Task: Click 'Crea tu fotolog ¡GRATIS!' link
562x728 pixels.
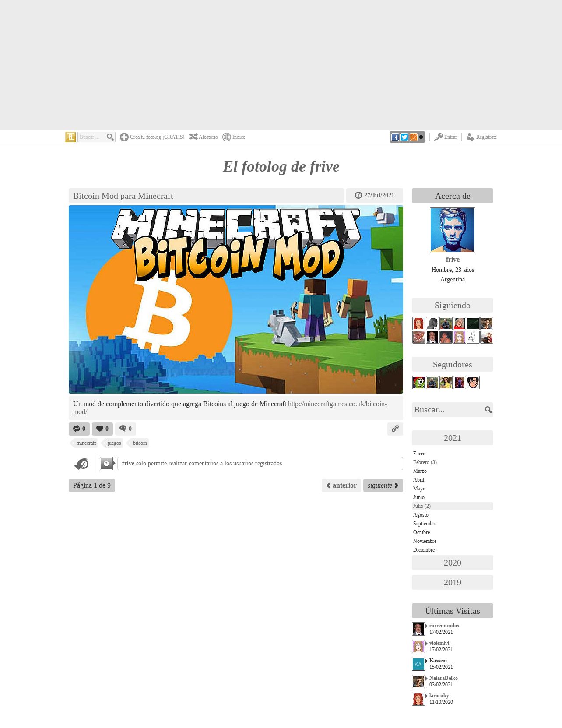Action: point(157,137)
